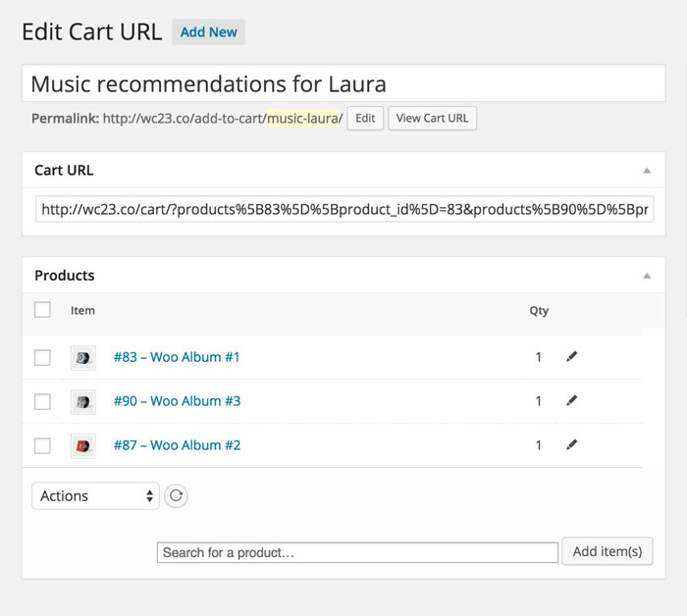
Task: Click the Woo Album #3 product thumbnail
Action: (x=83, y=401)
